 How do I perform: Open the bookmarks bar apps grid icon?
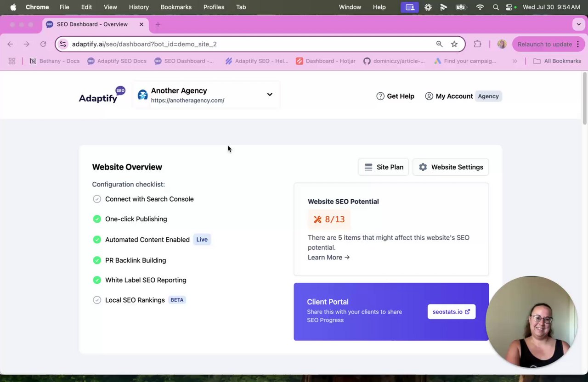12,61
